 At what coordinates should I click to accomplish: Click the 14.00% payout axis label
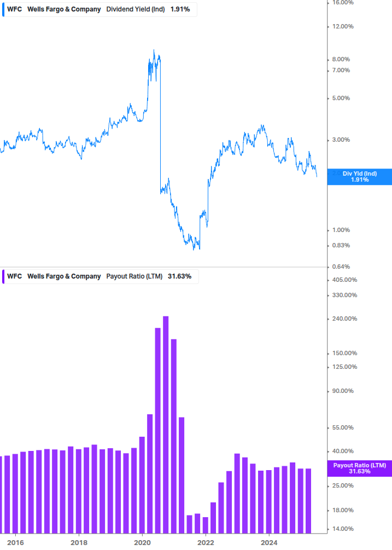coord(343,529)
